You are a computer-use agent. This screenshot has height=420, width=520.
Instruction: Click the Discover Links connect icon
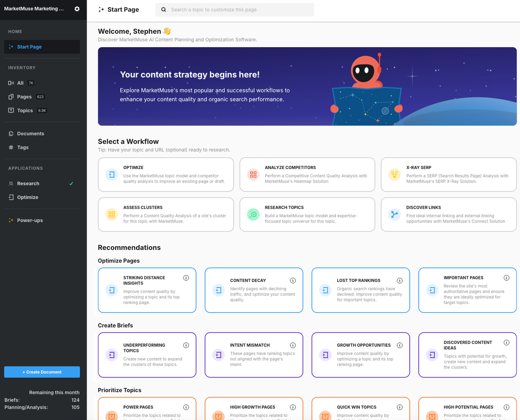394,215
